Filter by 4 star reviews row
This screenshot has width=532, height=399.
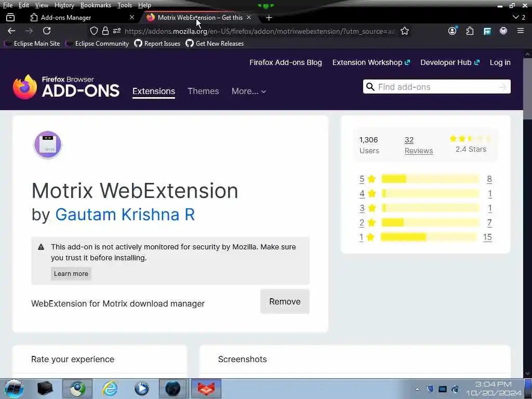click(425, 193)
